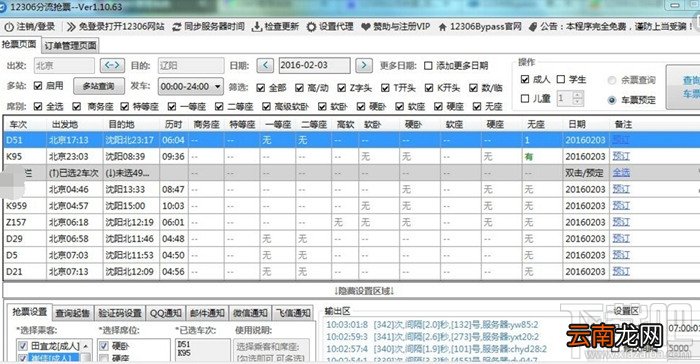Viewport: 700px width, 364px height.
Task: Toggle 儿童 checkbox
Action: (525, 98)
